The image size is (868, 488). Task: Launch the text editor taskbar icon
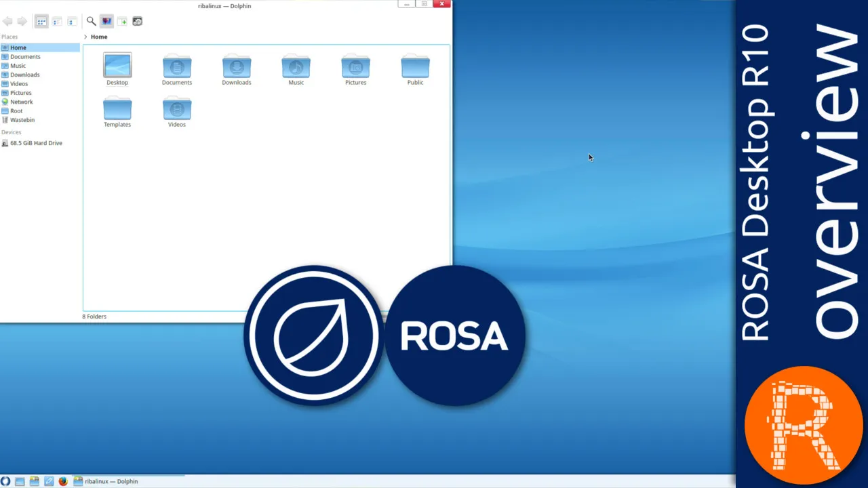49,481
